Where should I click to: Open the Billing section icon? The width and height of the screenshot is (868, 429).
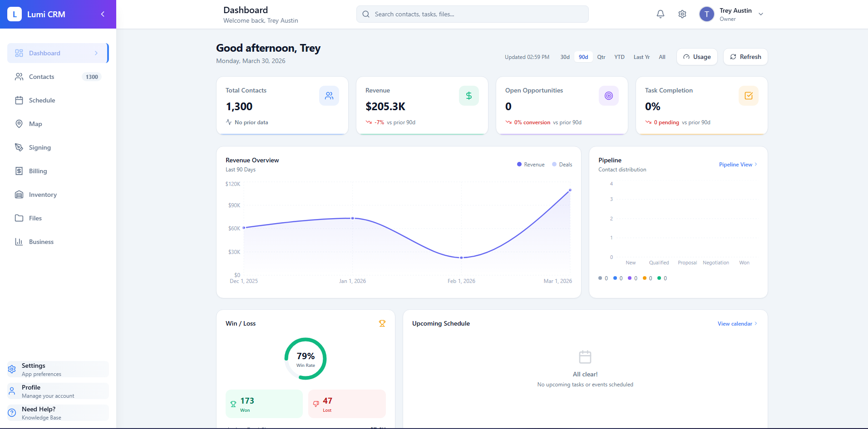coord(19,171)
